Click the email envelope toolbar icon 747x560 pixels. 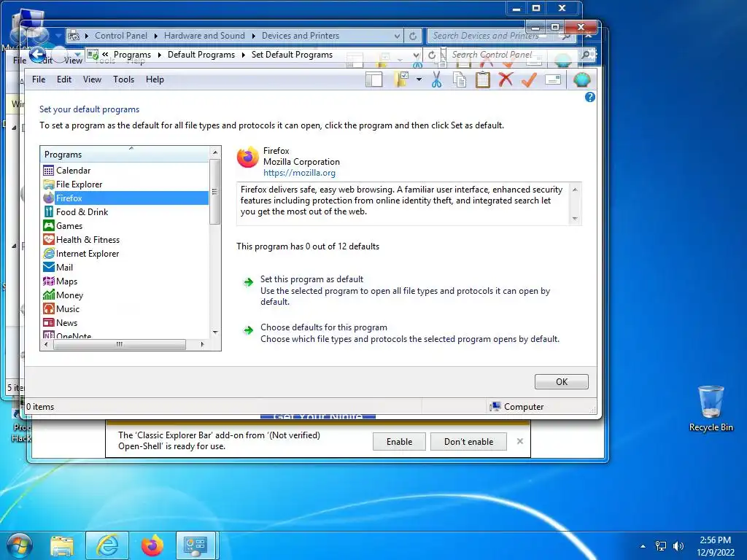pos(553,79)
